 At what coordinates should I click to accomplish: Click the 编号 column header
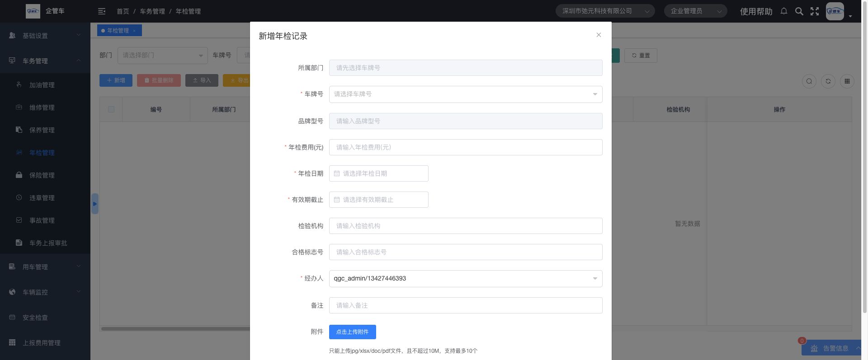[x=156, y=109]
